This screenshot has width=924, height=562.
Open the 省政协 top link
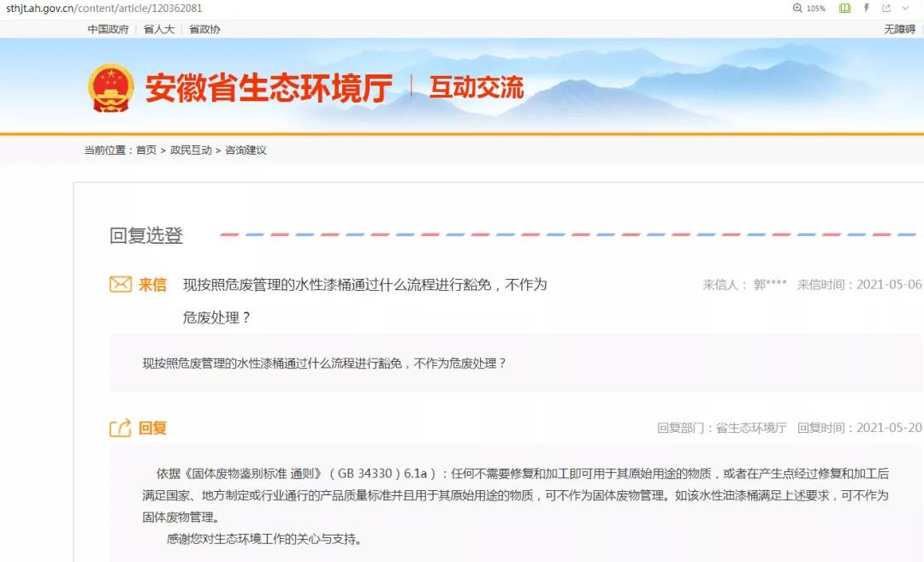coord(204,29)
